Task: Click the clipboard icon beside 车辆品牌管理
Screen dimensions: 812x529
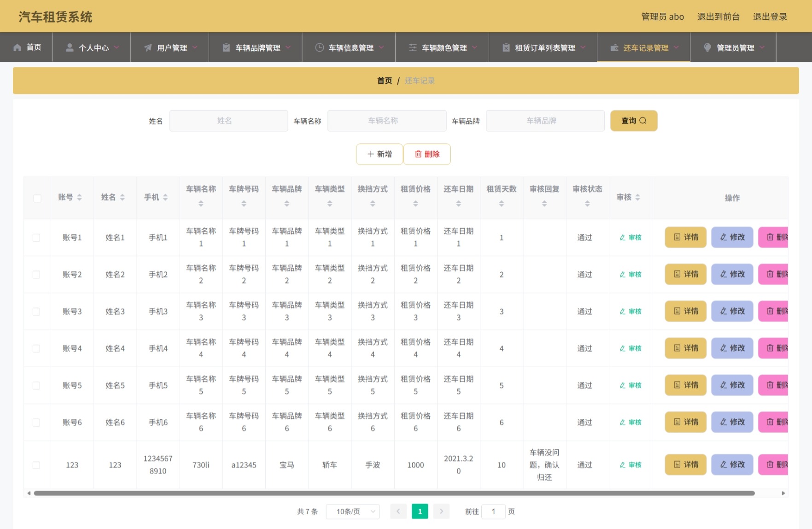Action: click(x=226, y=47)
